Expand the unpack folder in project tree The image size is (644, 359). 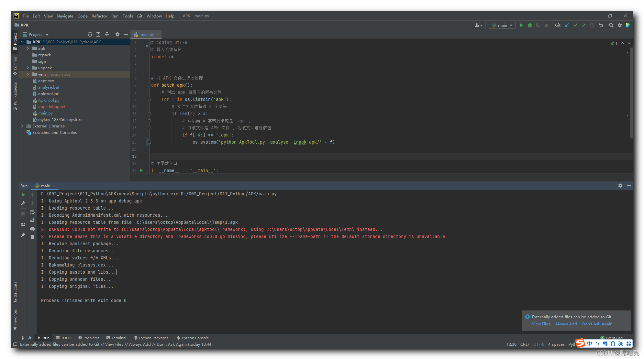tap(28, 68)
